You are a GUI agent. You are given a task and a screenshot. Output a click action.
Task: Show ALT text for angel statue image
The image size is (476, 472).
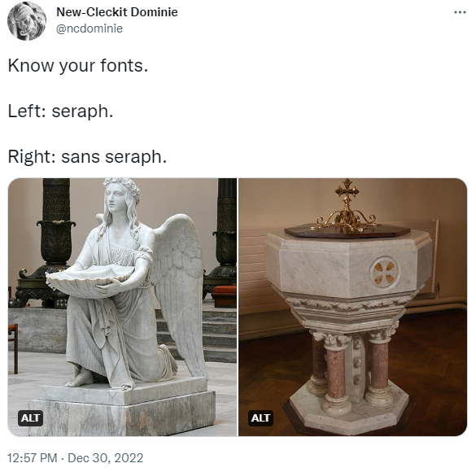tap(30, 418)
